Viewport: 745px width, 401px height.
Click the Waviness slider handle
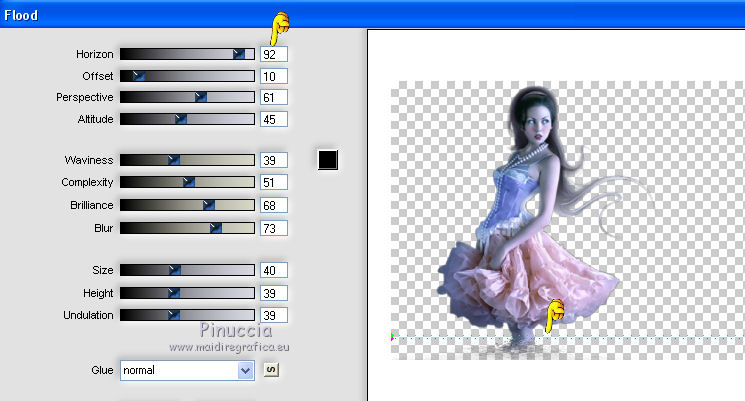(x=173, y=160)
